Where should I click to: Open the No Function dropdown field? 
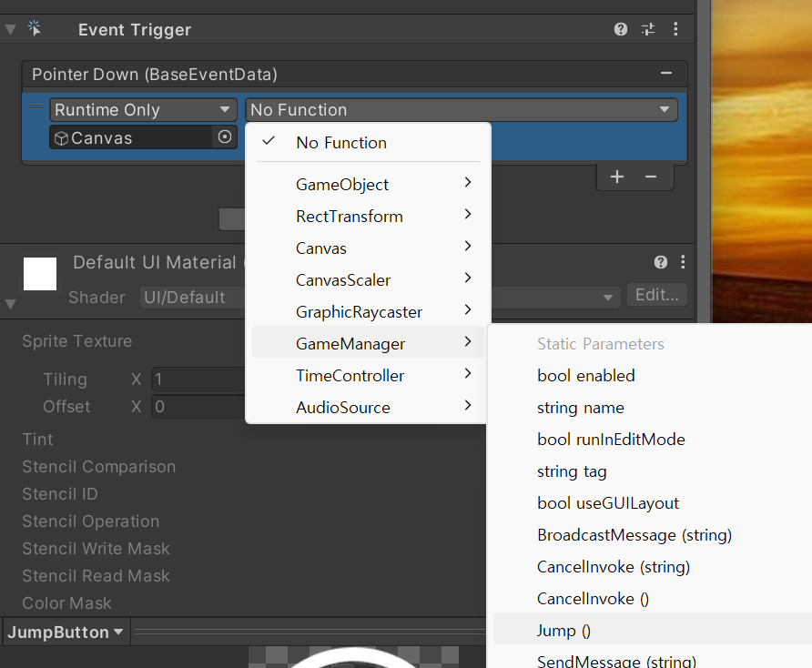tap(461, 110)
